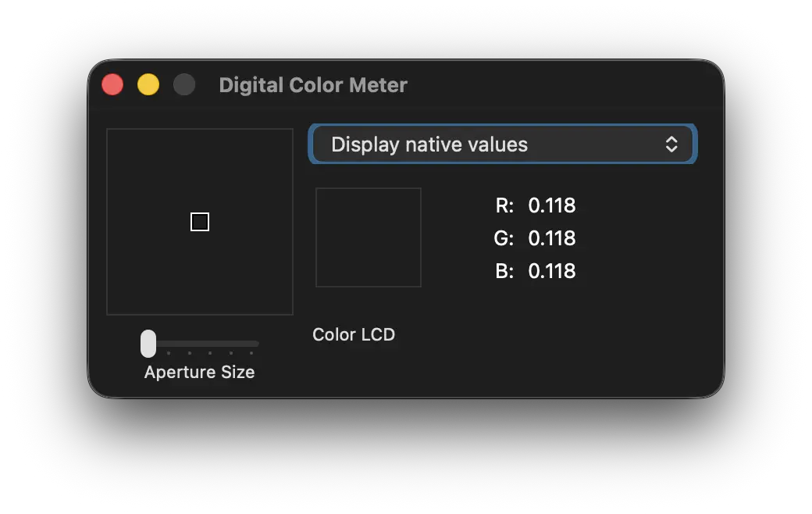Click the sampled color swatch box
This screenshot has height=514, width=812.
click(369, 237)
